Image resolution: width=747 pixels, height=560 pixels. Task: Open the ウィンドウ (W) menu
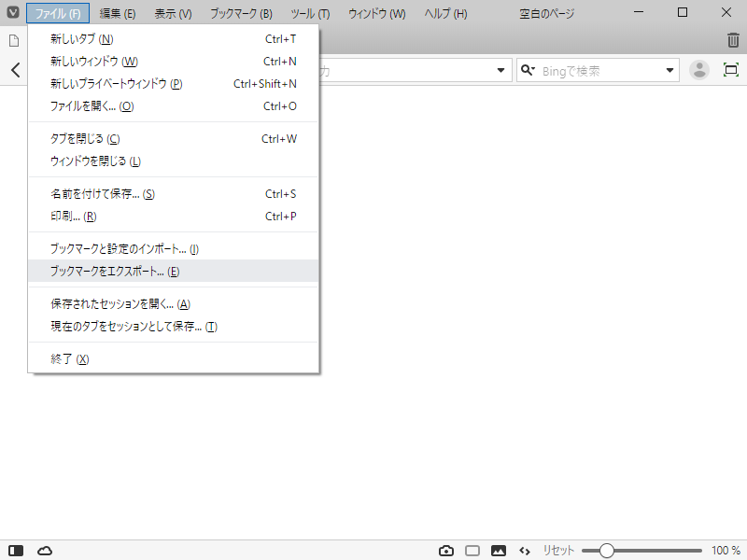click(377, 13)
